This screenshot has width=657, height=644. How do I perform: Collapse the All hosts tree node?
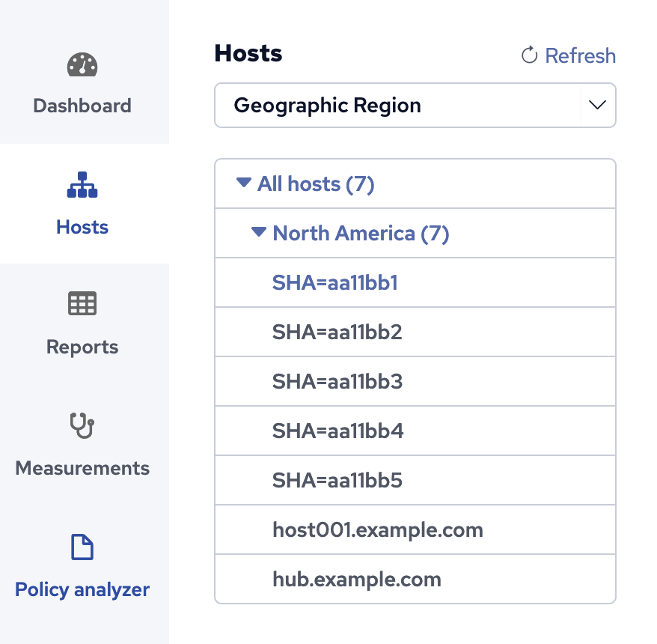pos(243,183)
